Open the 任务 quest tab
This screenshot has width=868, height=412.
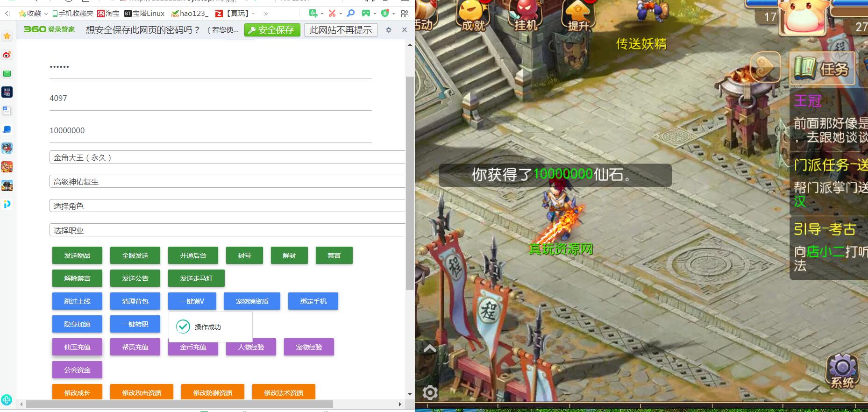[x=823, y=69]
